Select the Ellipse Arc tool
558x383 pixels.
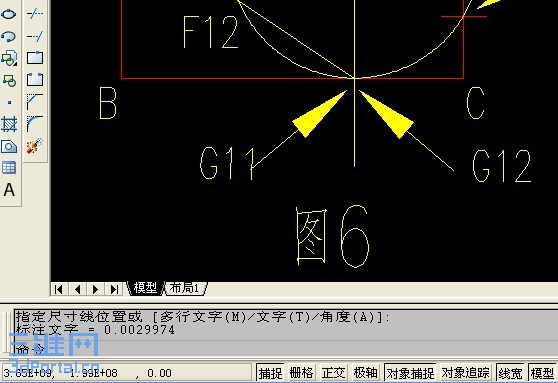9,36
